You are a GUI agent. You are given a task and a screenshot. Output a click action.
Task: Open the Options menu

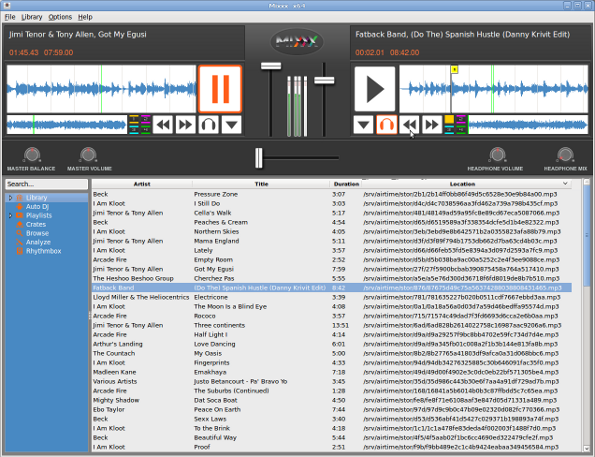(60, 17)
